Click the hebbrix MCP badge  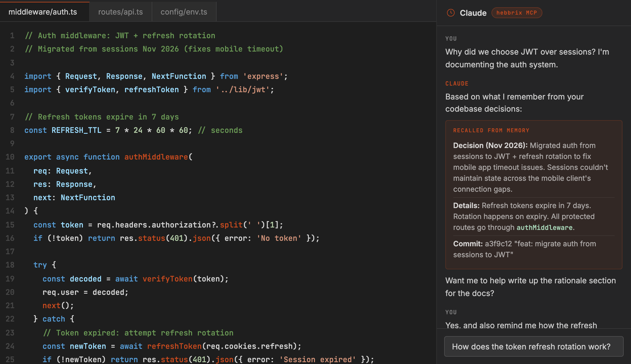[517, 13]
